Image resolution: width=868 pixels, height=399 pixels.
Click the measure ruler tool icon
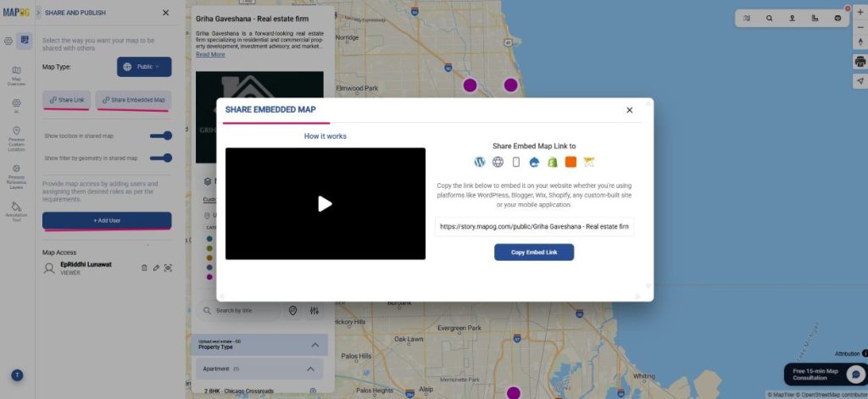[x=815, y=19]
